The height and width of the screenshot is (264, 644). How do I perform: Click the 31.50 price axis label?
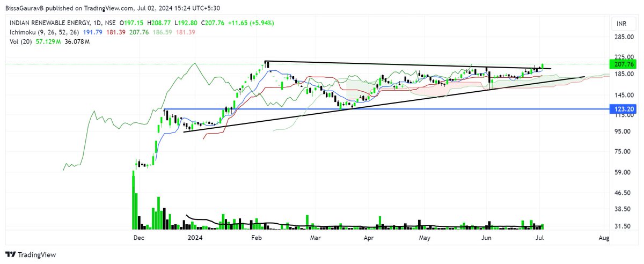(x=623, y=226)
